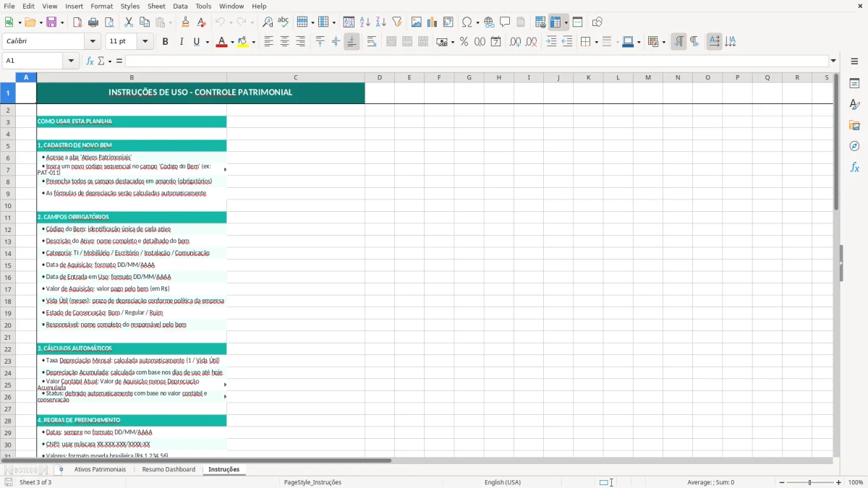Open the Format menu
This screenshot has height=488, width=868.
pyautogui.click(x=102, y=6)
